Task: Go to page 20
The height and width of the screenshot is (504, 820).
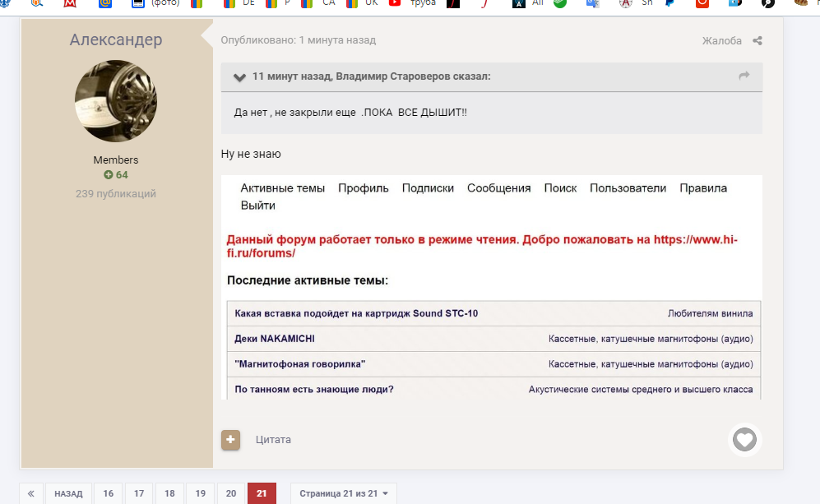Action: pyautogui.click(x=231, y=493)
